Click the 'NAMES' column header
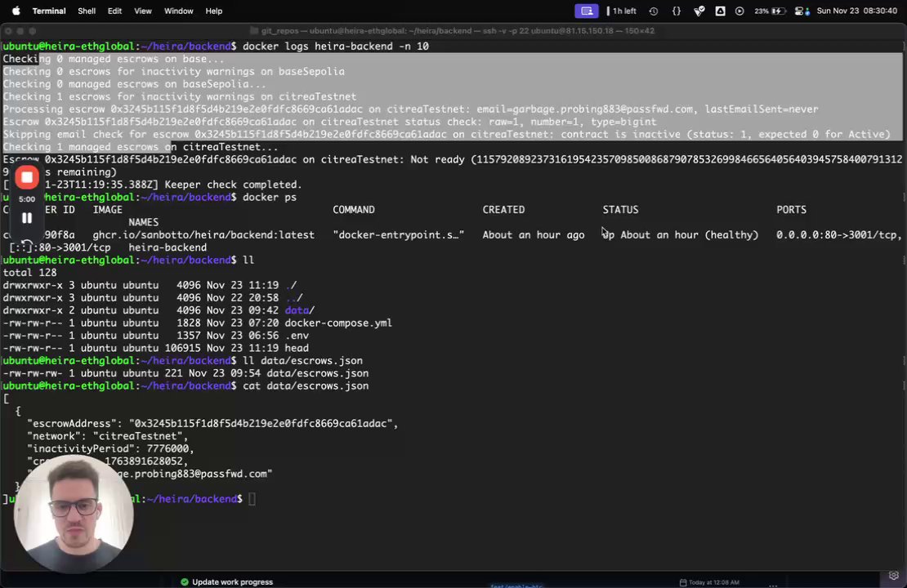Screen dimensions: 907x588 144,222
